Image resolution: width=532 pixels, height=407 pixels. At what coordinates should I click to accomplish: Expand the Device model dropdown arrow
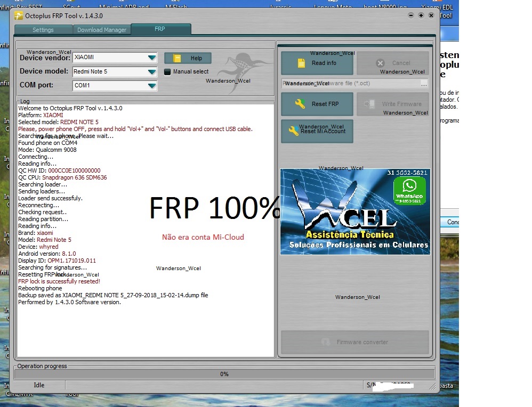[x=152, y=71]
